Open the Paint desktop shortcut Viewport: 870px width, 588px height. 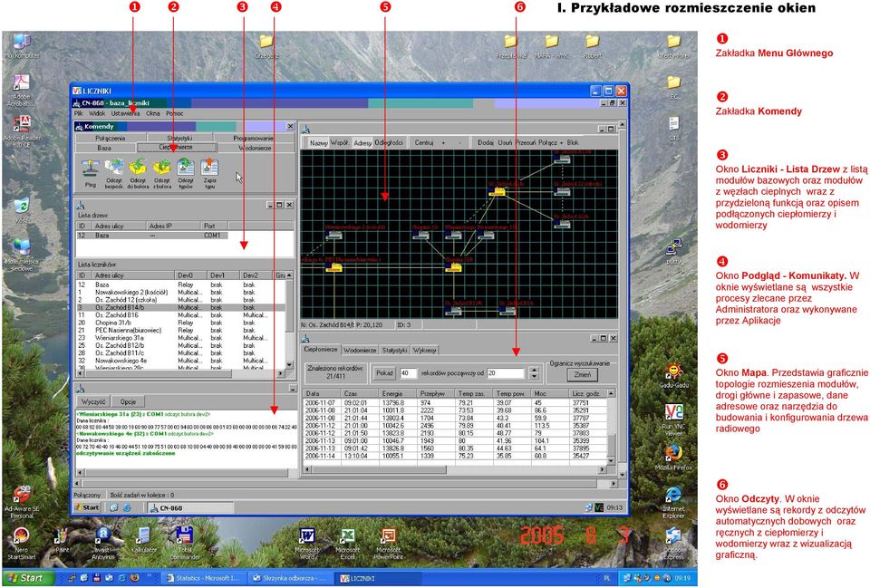[x=63, y=537]
